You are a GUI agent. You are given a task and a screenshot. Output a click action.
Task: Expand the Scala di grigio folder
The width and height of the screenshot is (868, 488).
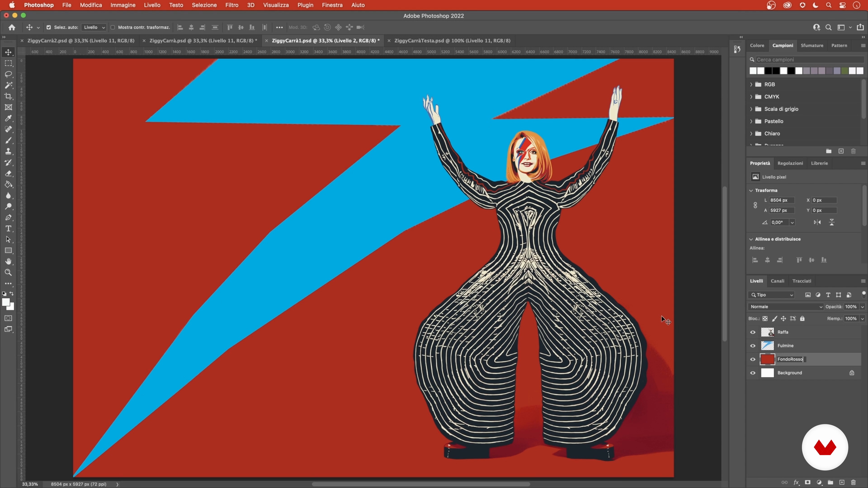[x=751, y=109]
